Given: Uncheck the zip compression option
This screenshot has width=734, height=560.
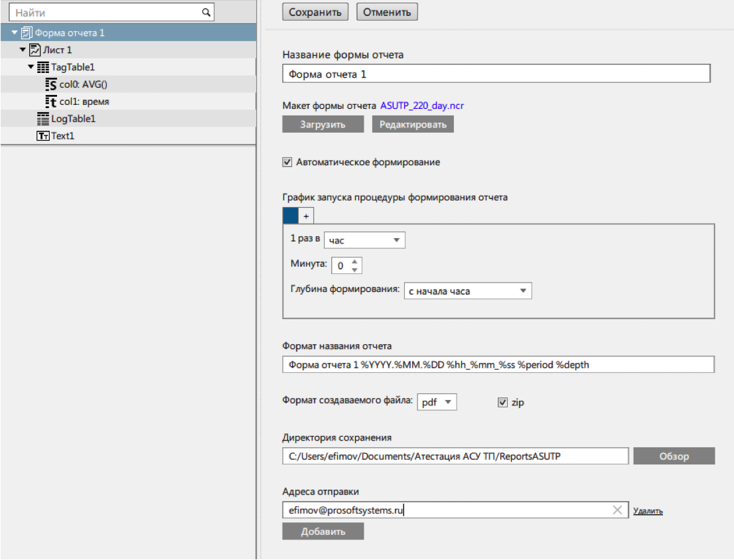Looking at the screenshot, I should [502, 401].
